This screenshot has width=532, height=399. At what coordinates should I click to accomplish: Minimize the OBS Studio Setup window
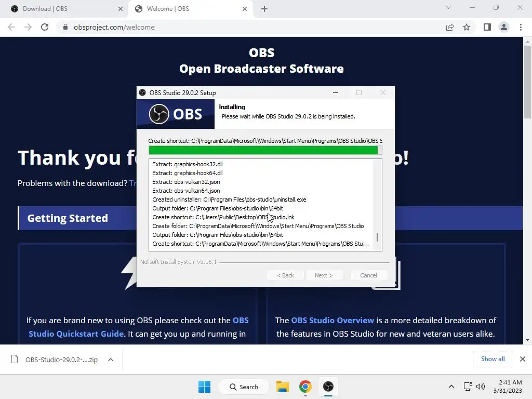point(336,92)
